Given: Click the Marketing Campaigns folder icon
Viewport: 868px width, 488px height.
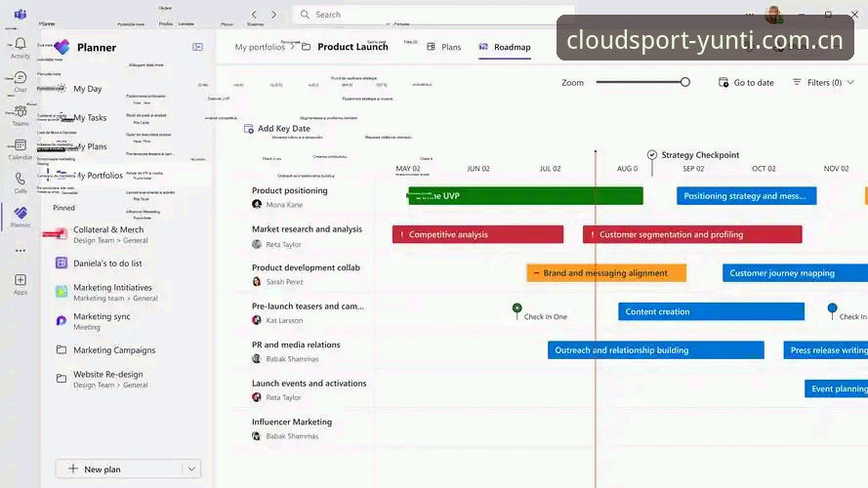Looking at the screenshot, I should click(x=62, y=349).
